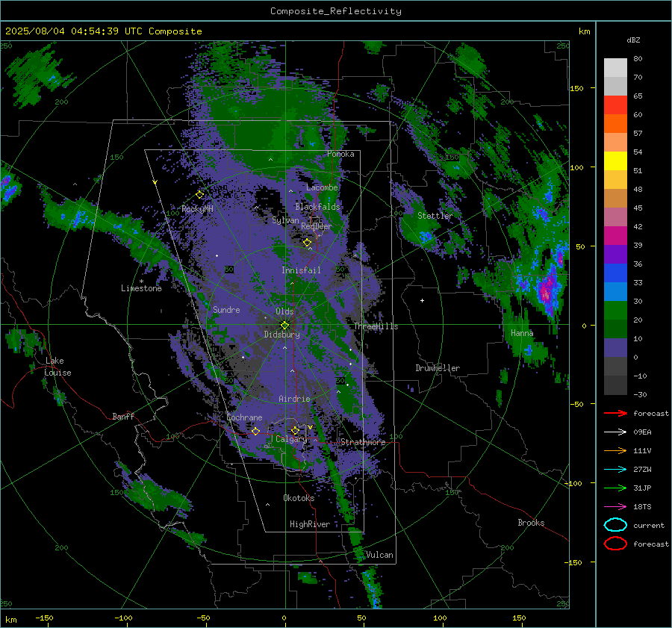Click the HighRiver map label
The height and width of the screenshot is (628, 672).
click(x=310, y=524)
